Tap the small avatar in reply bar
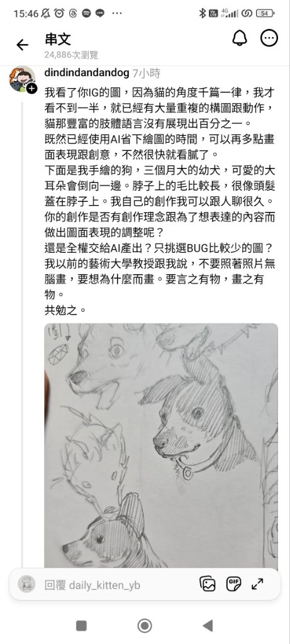The height and width of the screenshot is (644, 290). pyautogui.click(x=26, y=584)
